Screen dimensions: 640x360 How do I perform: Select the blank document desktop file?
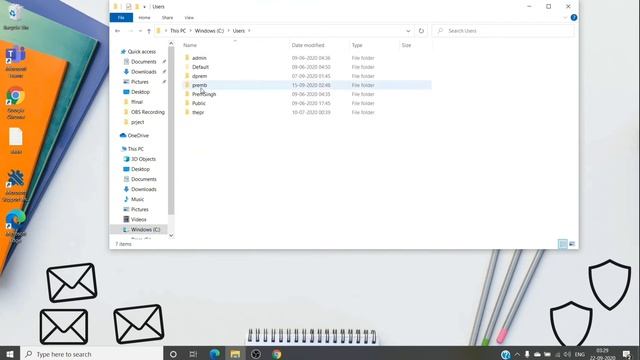point(16,141)
